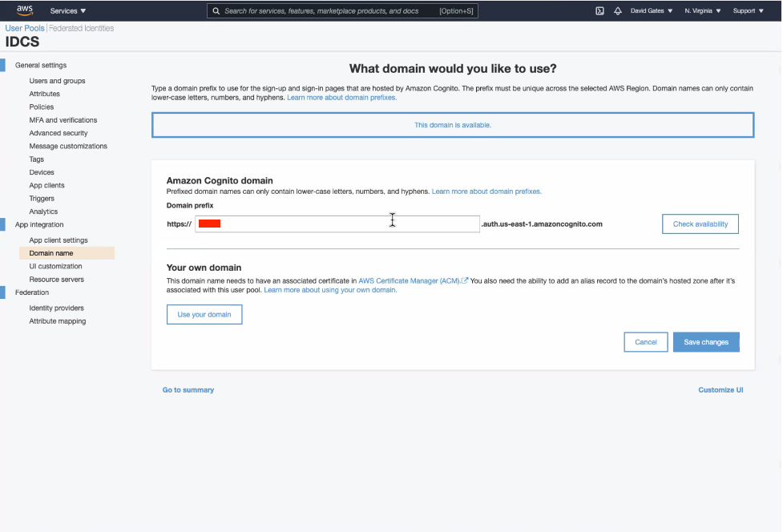Open App client settings page
The image size is (783, 532).
pos(59,240)
